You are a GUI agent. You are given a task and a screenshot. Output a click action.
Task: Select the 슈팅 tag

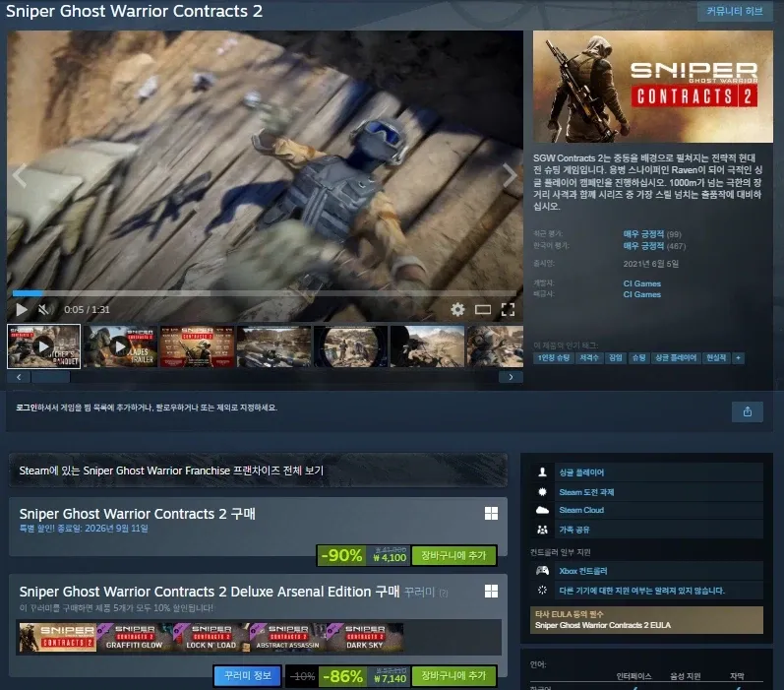click(x=638, y=357)
